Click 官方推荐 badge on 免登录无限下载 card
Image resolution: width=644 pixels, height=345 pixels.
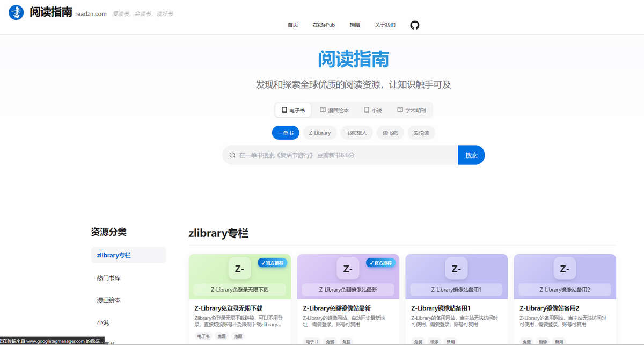273,263
